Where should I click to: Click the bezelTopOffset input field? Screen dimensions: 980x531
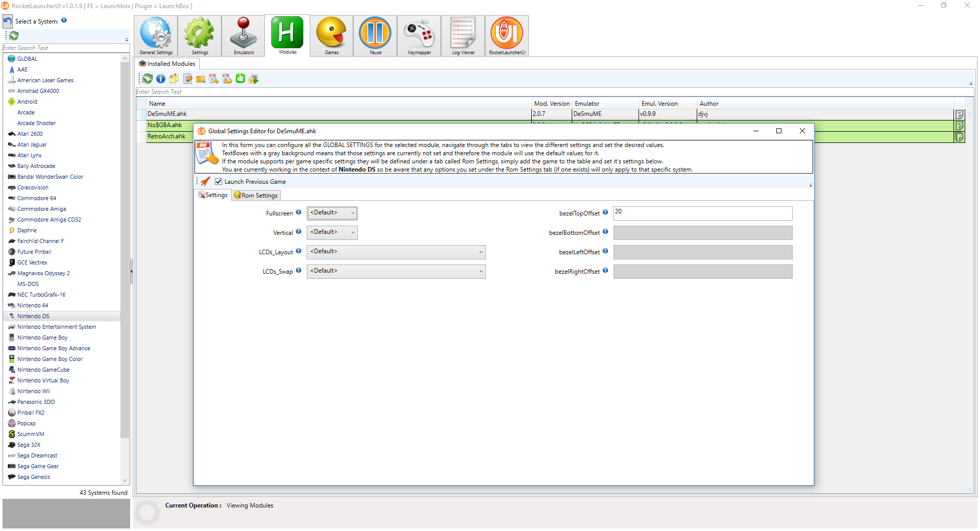[x=703, y=213]
